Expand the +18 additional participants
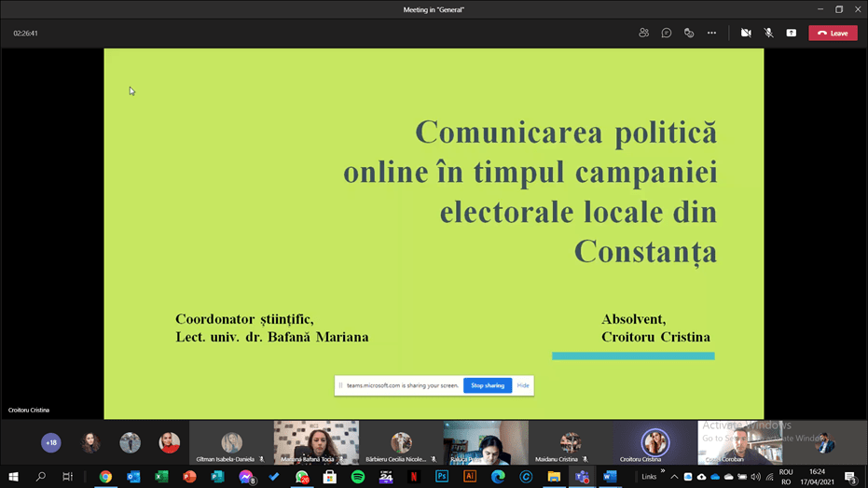 click(x=50, y=442)
